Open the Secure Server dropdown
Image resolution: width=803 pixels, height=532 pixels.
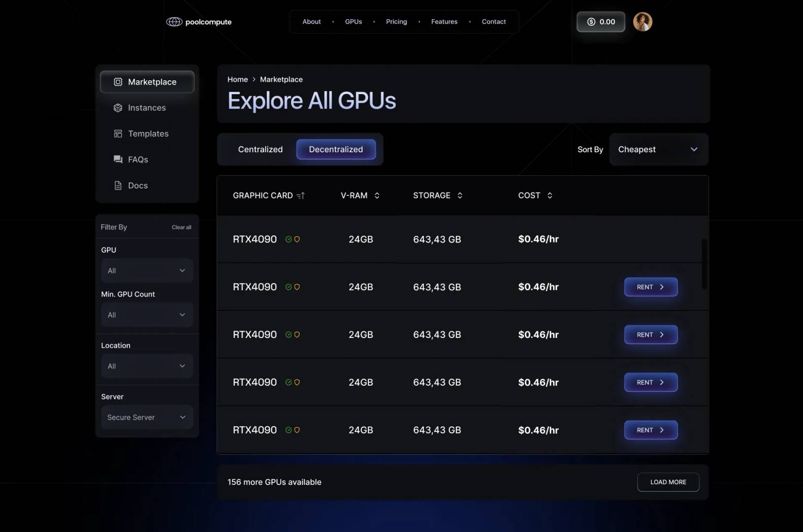[x=147, y=417]
